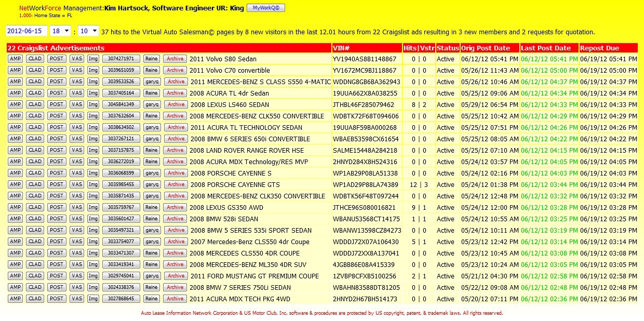The width and height of the screenshot is (644, 321).
Task: Open the hour dropdown showing 18
Action: [61, 32]
